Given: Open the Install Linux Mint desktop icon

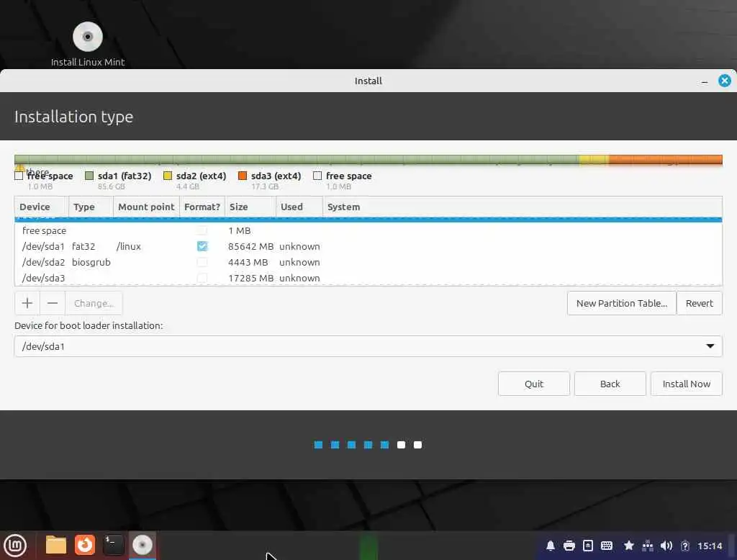Looking at the screenshot, I should 87,44.
